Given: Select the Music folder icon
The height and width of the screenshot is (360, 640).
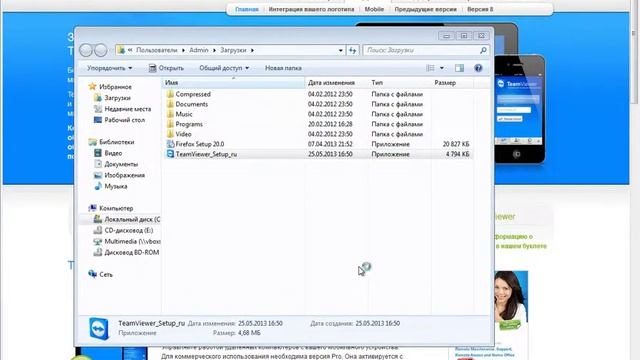Looking at the screenshot, I should coord(170,114).
